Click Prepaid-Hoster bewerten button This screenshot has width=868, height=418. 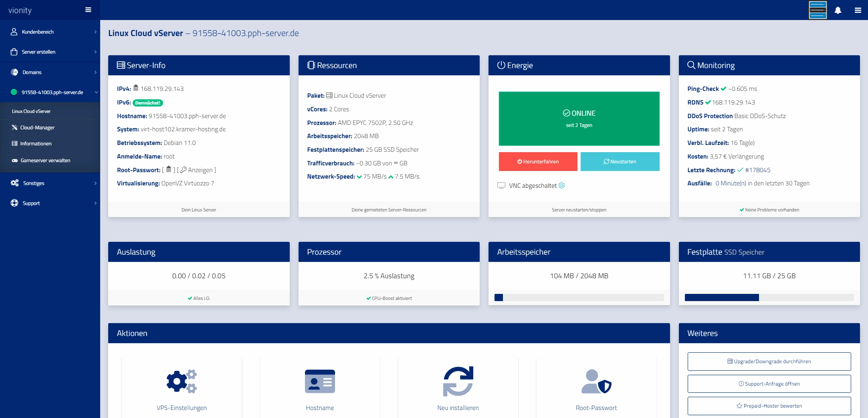click(769, 406)
